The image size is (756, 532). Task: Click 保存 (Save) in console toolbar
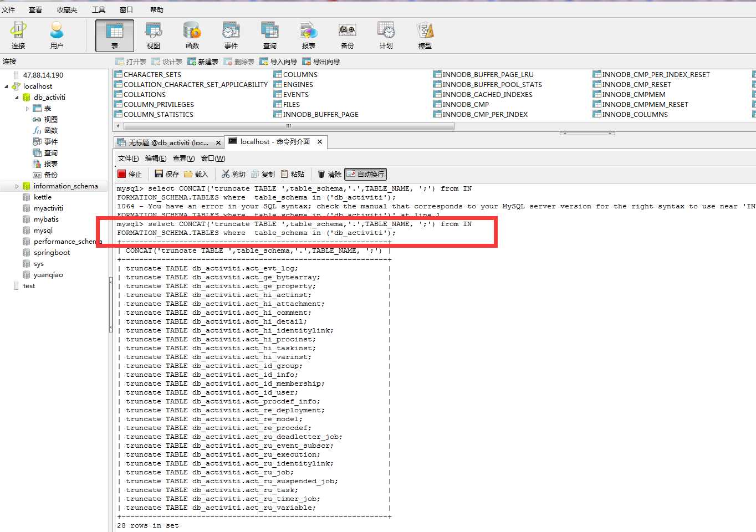coord(167,174)
